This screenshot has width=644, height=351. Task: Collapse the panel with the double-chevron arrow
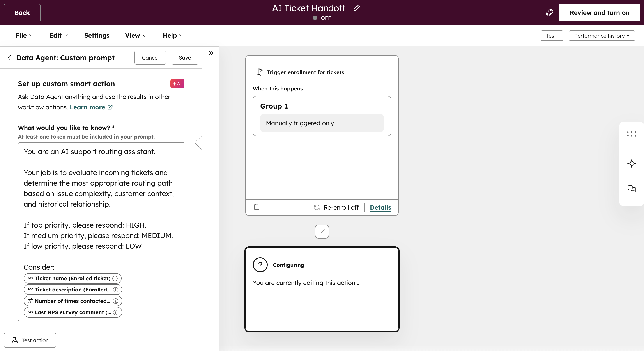coord(211,53)
